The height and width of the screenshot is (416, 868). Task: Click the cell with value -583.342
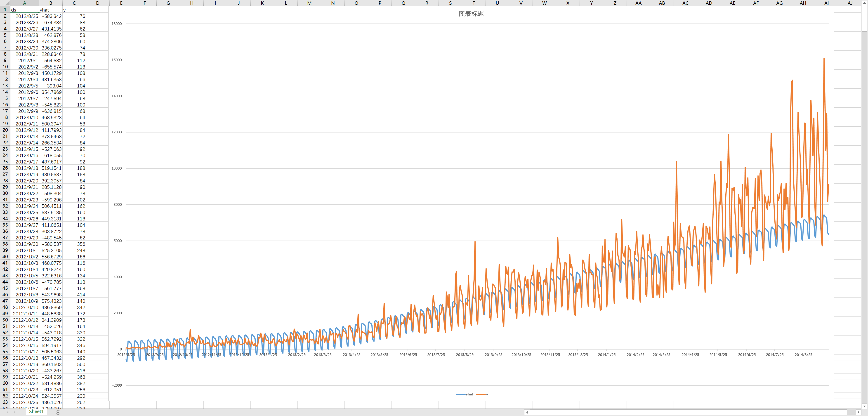click(x=51, y=16)
